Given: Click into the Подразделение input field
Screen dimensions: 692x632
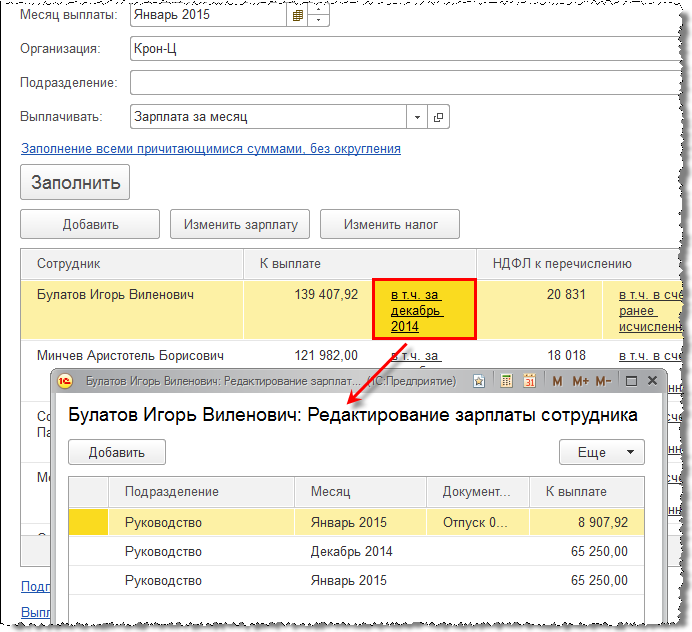Looking at the screenshot, I should click(400, 82).
